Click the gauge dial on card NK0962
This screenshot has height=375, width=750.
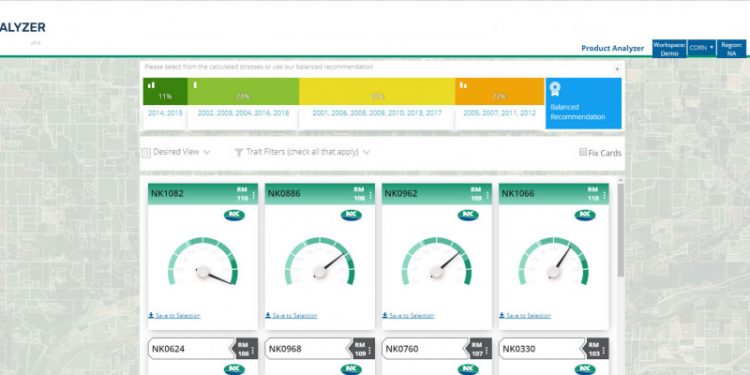click(436, 261)
